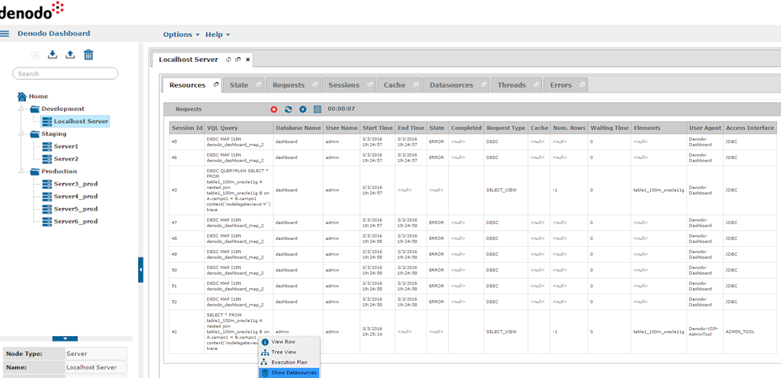Pop out the Sessions tab icon
Viewport: 781px width, 378px height.
coord(370,85)
